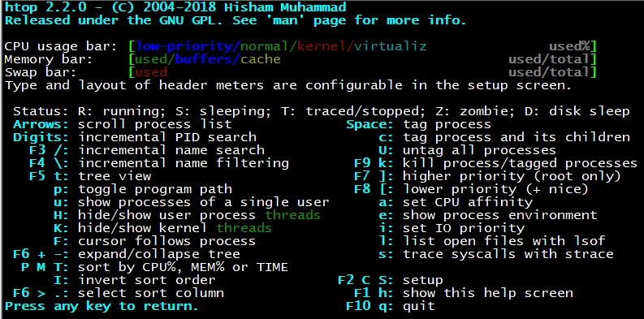Click 'Released under the GNU GPL' line
This screenshot has height=319, width=644.
[236, 20]
